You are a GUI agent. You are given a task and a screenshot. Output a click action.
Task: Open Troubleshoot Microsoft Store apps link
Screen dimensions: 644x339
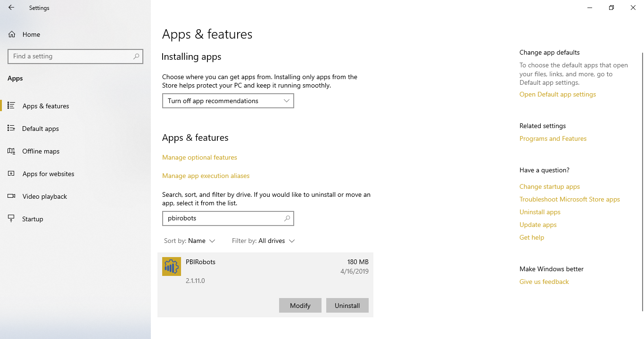pyautogui.click(x=570, y=199)
